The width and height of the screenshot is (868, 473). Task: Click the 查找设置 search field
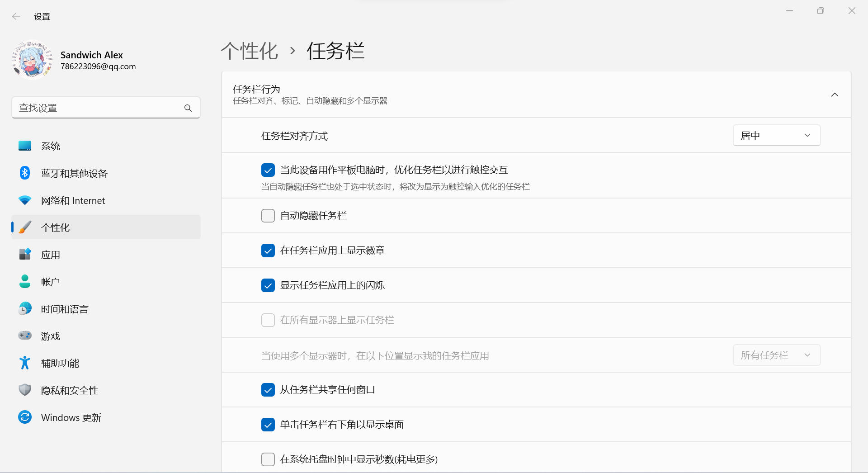(106, 108)
